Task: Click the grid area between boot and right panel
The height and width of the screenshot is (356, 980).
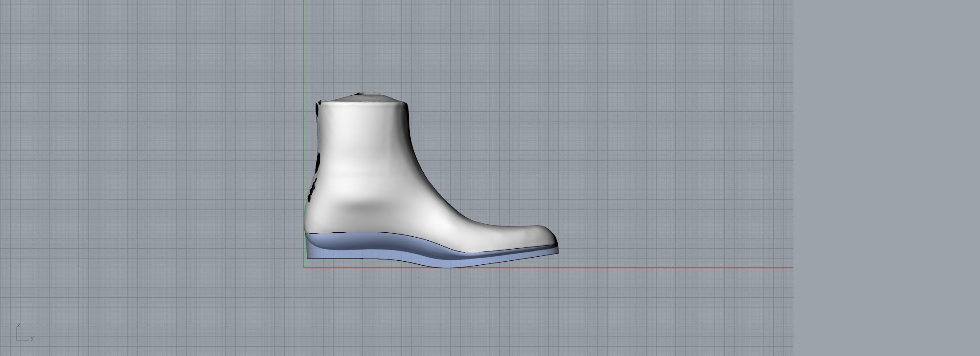Action: (668, 156)
